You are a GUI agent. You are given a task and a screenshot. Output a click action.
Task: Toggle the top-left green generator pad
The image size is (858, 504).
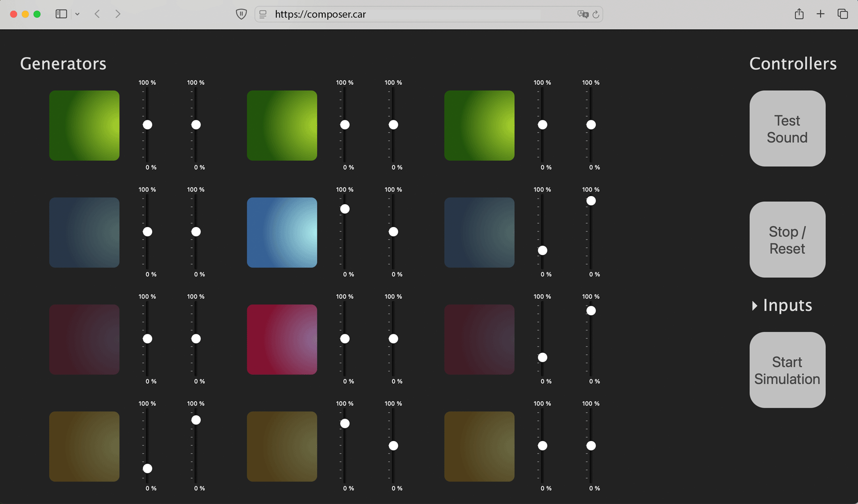pyautogui.click(x=84, y=125)
